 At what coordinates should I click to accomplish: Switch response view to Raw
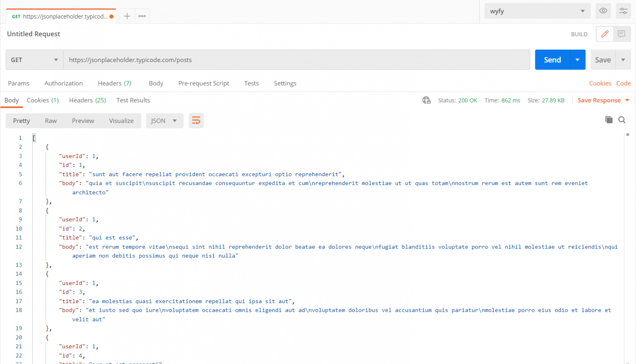pyautogui.click(x=51, y=120)
